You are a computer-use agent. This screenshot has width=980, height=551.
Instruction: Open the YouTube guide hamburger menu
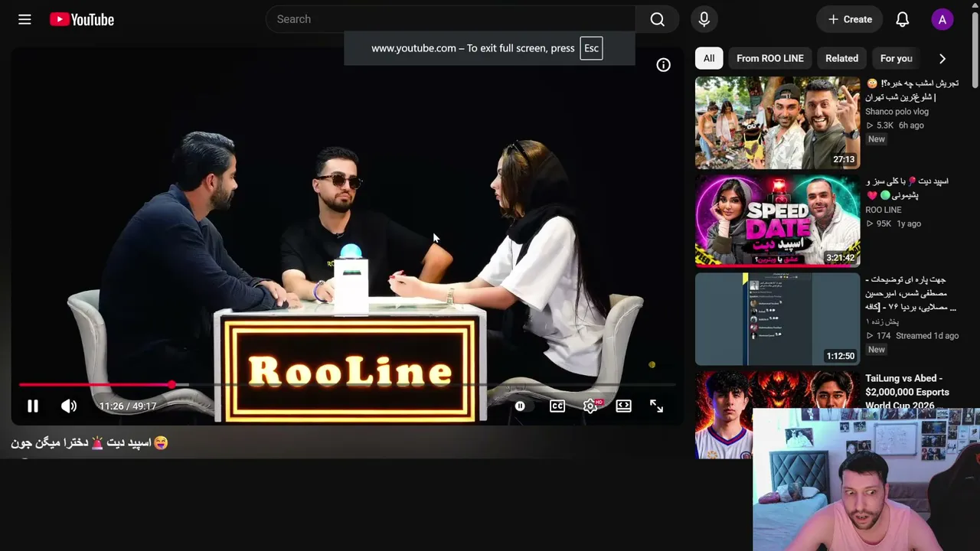click(x=24, y=19)
